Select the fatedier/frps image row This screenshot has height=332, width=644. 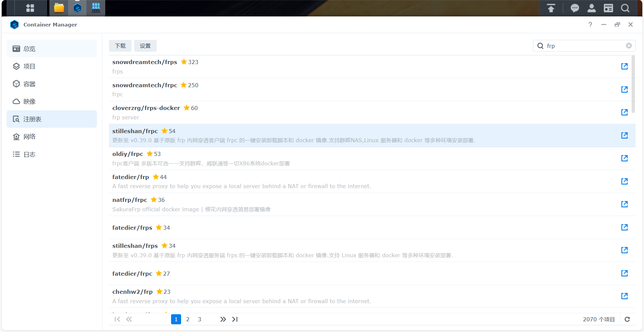372,227
